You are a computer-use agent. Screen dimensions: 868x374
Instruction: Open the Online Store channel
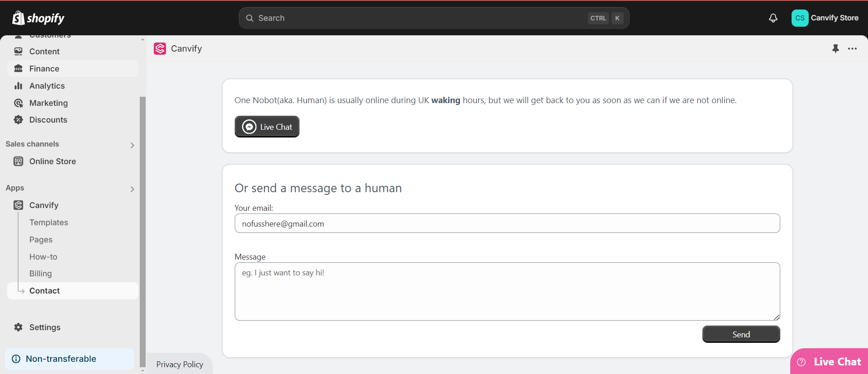click(x=73, y=161)
